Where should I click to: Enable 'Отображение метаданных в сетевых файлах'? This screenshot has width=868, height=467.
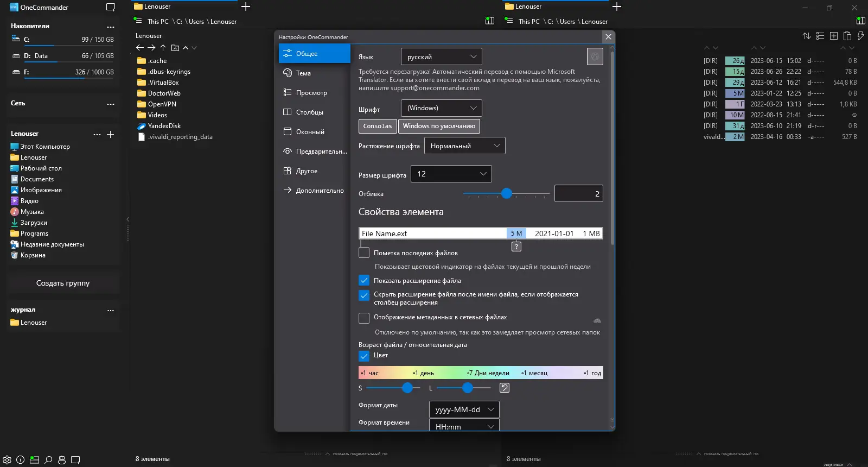(x=364, y=318)
